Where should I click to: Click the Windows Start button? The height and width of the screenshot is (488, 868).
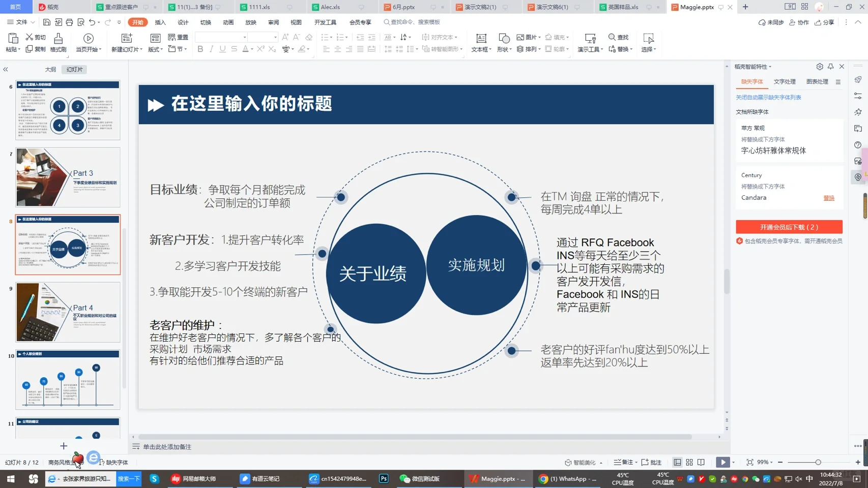(x=11, y=478)
